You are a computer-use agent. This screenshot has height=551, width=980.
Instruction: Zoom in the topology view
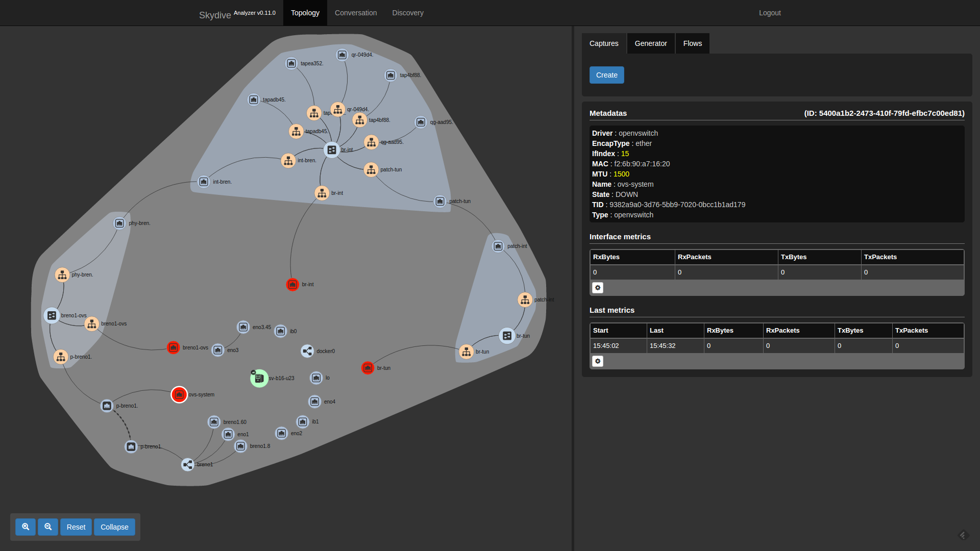[x=26, y=527]
